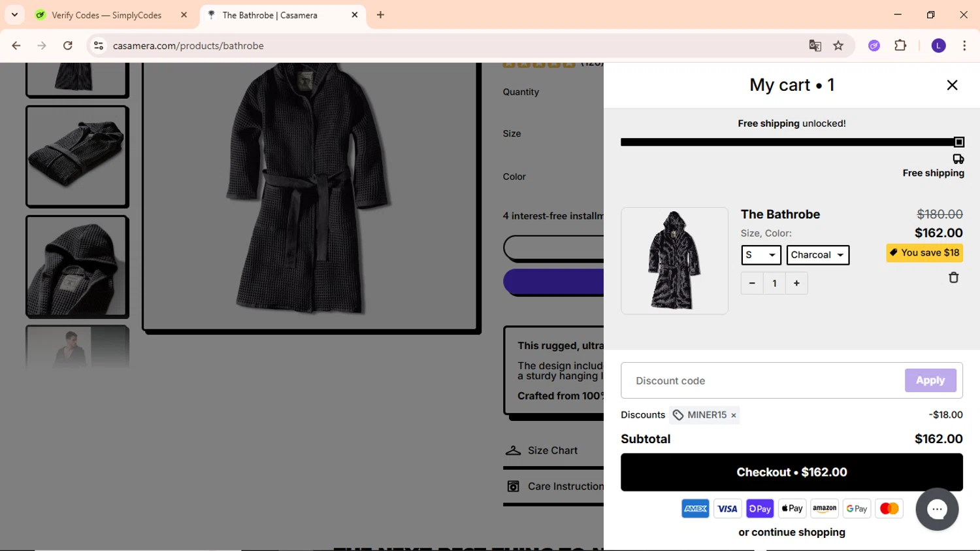Remove the MINER15 discount tag
980x551 pixels.
734,415
